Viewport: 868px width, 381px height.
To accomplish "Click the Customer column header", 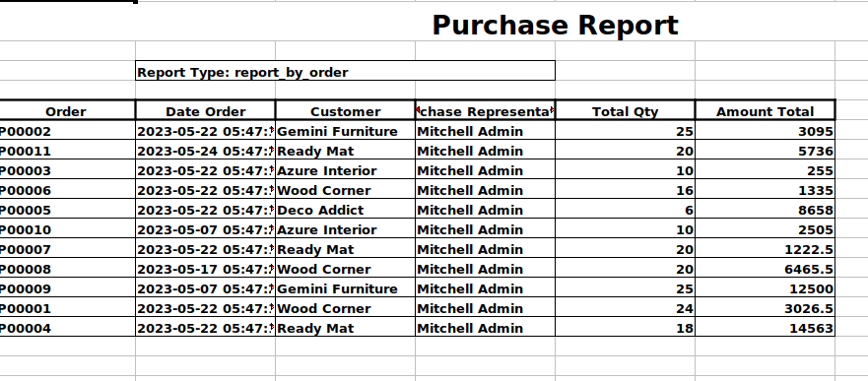I will coord(345,110).
